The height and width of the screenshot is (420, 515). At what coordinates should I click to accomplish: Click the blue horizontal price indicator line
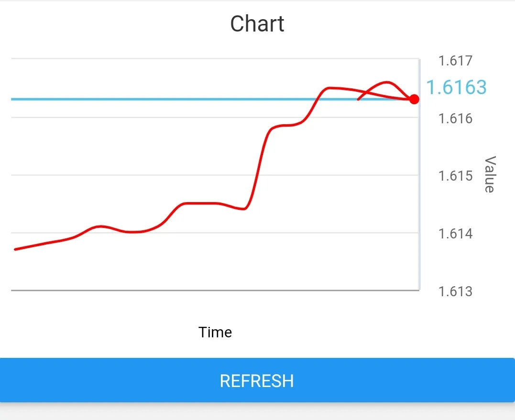pyautogui.click(x=143, y=99)
